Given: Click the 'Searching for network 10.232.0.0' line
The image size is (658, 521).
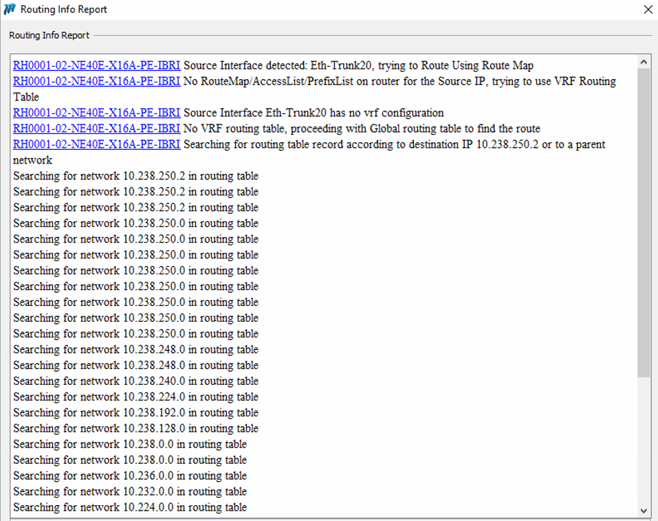Looking at the screenshot, I should click(x=129, y=492).
